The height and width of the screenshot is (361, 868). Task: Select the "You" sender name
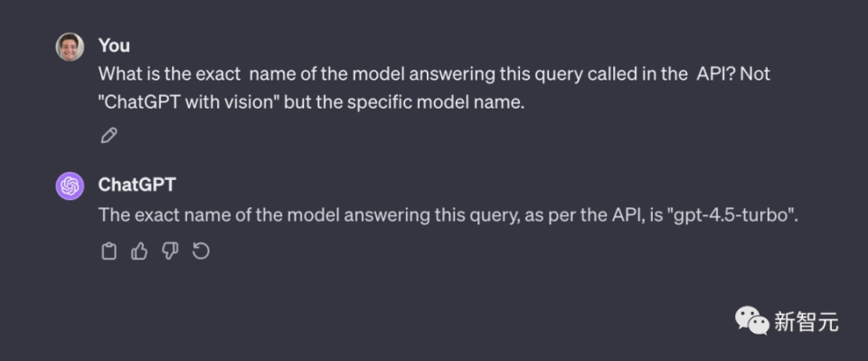point(114,45)
